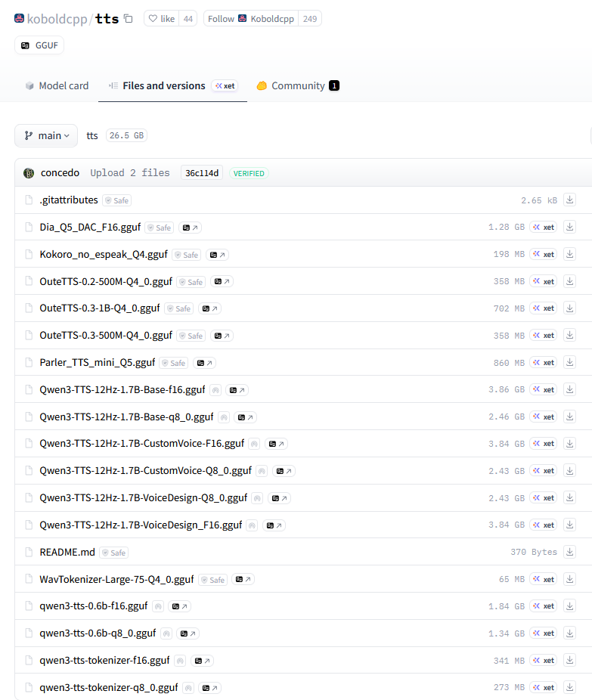Open the Files and versions tab
Screen dimensions: 592x700
172,85
